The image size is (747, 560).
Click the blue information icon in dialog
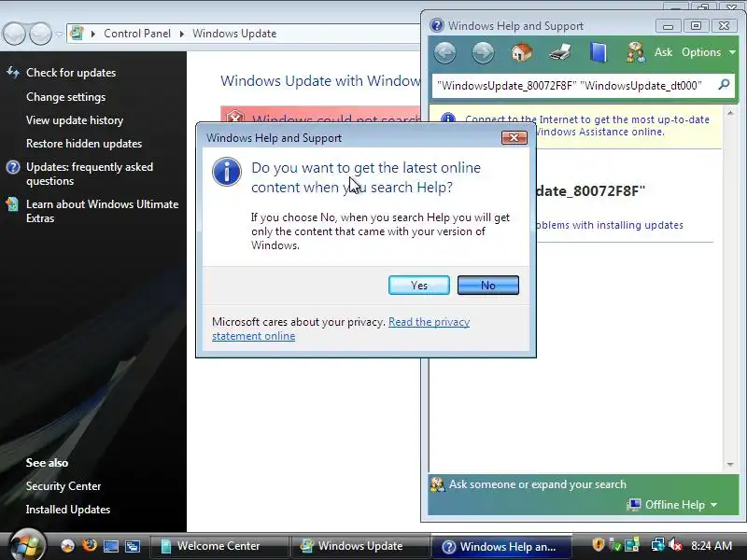227,172
